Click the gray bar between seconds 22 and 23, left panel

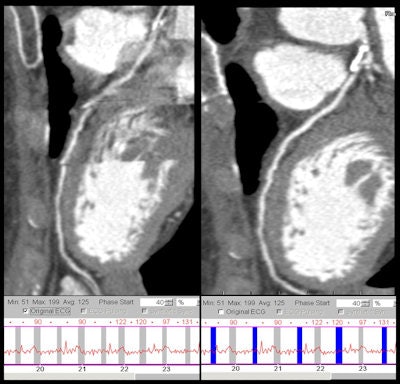coord(143,345)
